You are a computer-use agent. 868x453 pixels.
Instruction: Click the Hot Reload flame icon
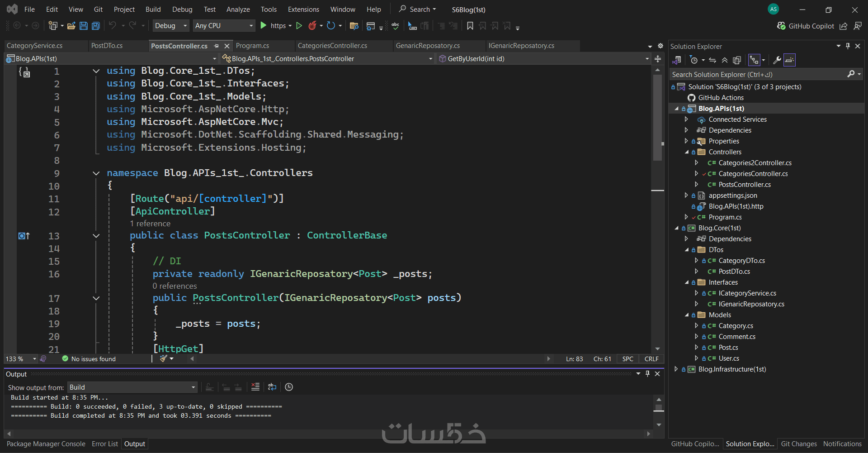tap(312, 26)
